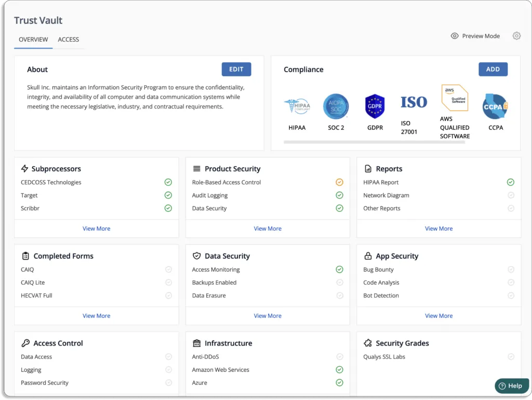Click the Subprocessors lightning icon

click(x=25, y=169)
